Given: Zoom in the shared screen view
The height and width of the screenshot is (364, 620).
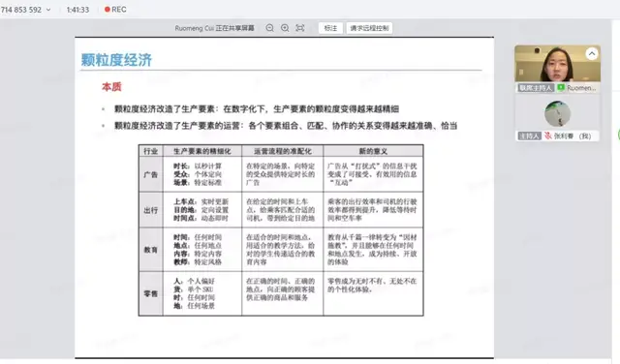Looking at the screenshot, I should (285, 28).
